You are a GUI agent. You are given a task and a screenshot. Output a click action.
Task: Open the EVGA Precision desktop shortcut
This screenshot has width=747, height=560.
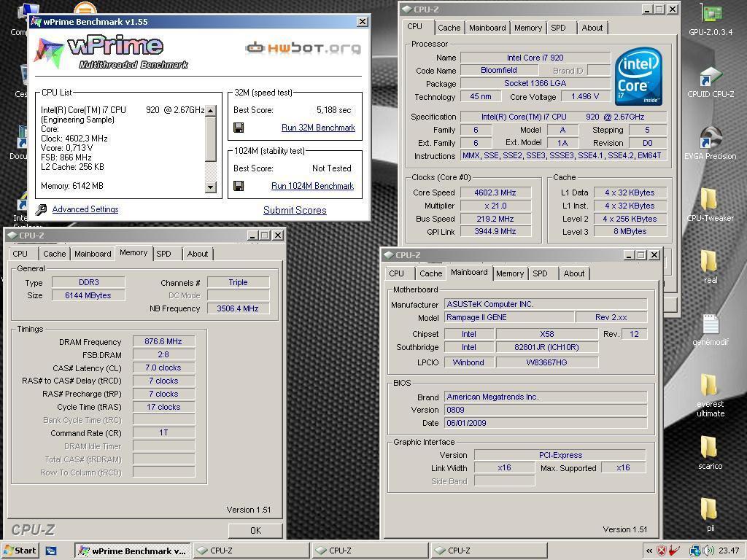[x=711, y=142]
